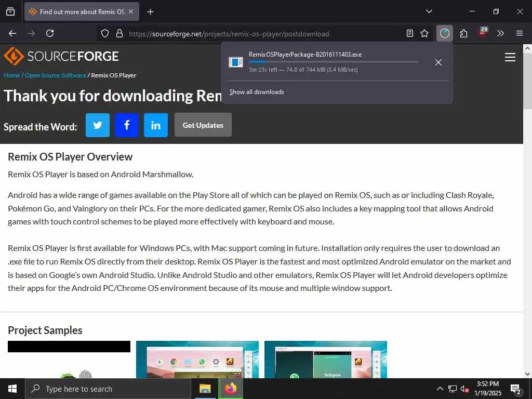Open Action Center notifications icon
This screenshot has width=532, height=399.
(x=516, y=390)
